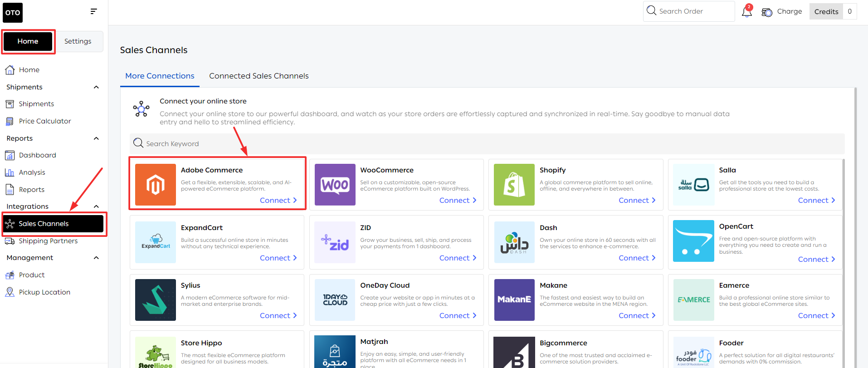
Task: Click the Store Hippo logo
Action: click(x=156, y=352)
